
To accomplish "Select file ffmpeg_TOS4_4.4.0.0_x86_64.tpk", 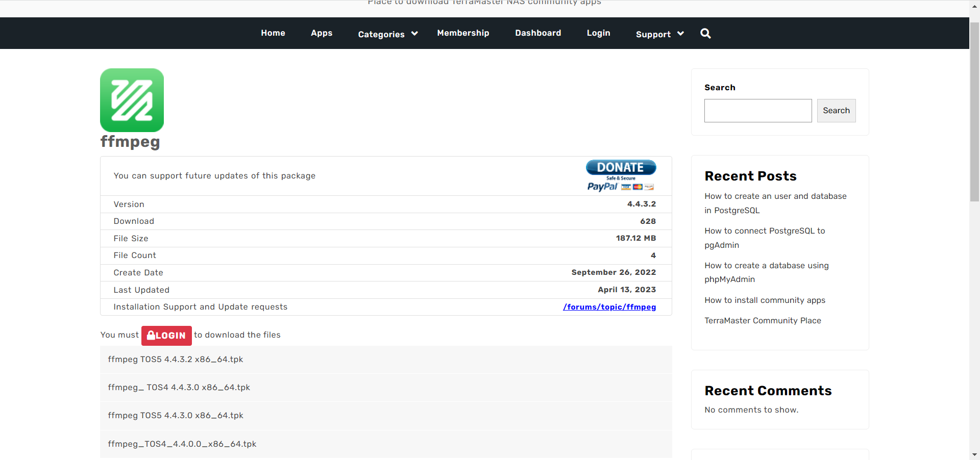I will click(x=386, y=444).
